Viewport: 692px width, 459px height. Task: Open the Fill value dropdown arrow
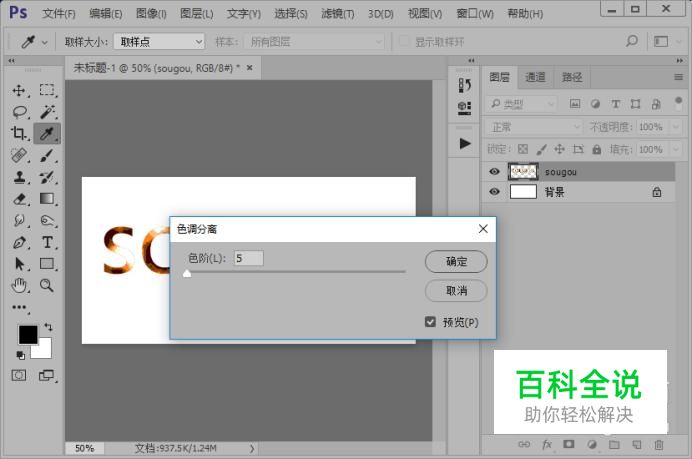675,149
